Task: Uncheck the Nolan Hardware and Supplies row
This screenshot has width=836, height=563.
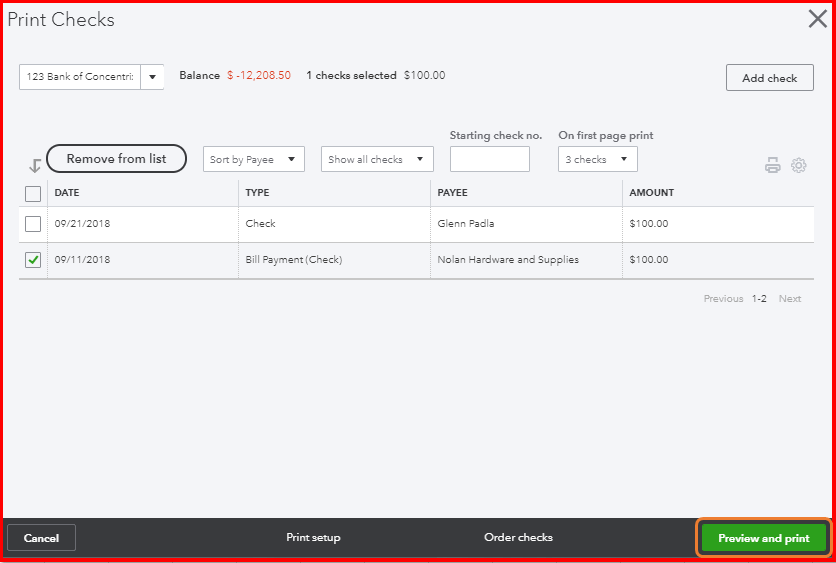Action: (x=33, y=260)
